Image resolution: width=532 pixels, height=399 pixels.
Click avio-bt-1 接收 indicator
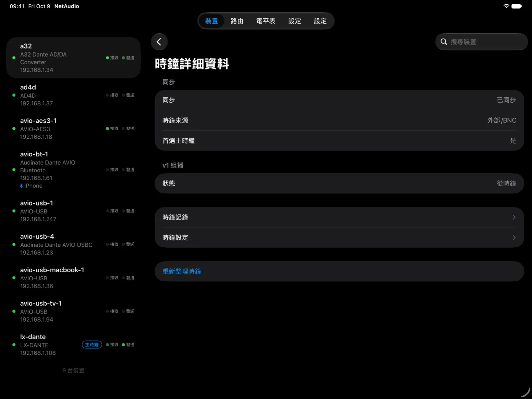click(x=112, y=170)
